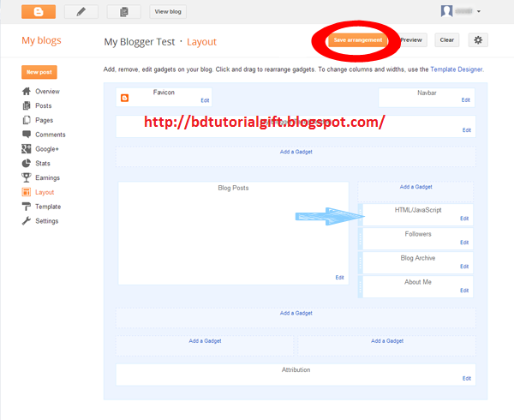This screenshot has width=514, height=420.
Task: Edit the Attribution gadget
Action: (467, 378)
